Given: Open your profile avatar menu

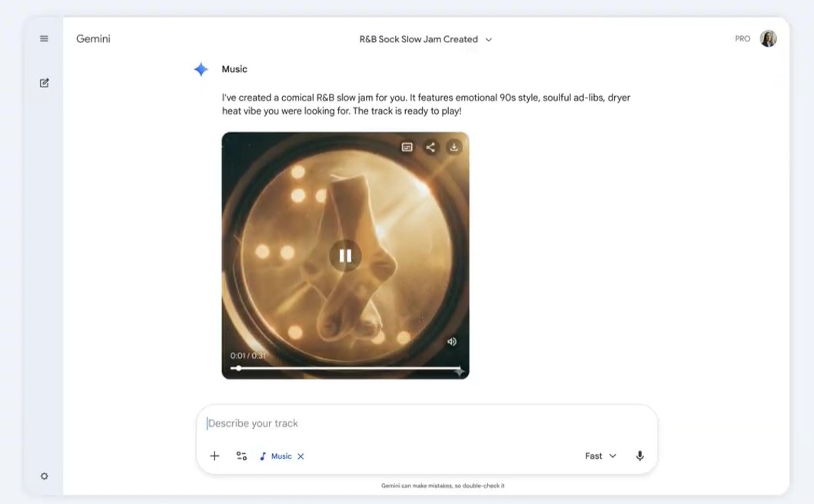Looking at the screenshot, I should 768,38.
